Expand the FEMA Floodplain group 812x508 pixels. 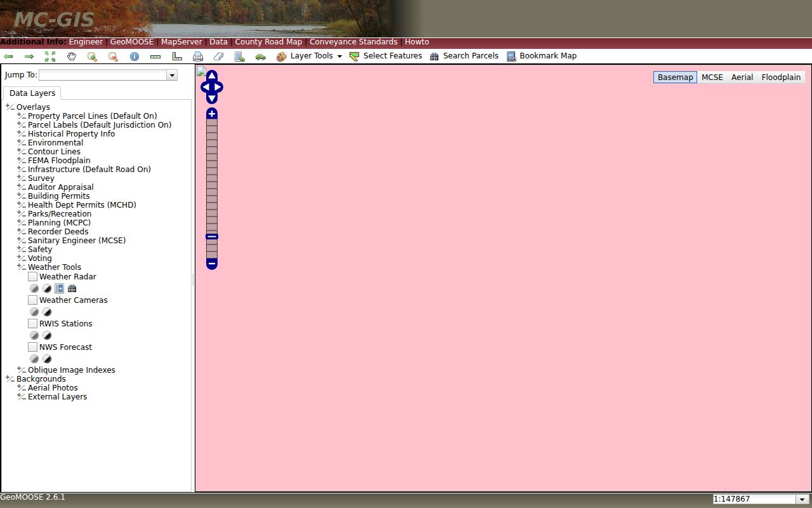[22, 161]
